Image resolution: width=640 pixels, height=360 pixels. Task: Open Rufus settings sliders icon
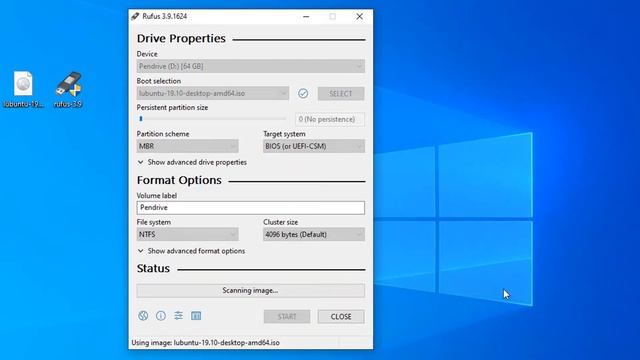(x=178, y=316)
